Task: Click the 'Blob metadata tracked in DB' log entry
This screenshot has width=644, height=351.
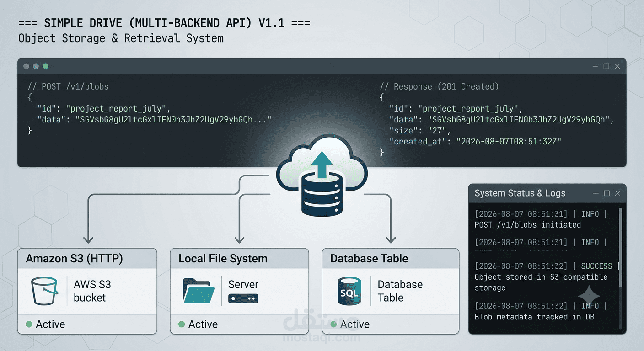Action: click(534, 317)
